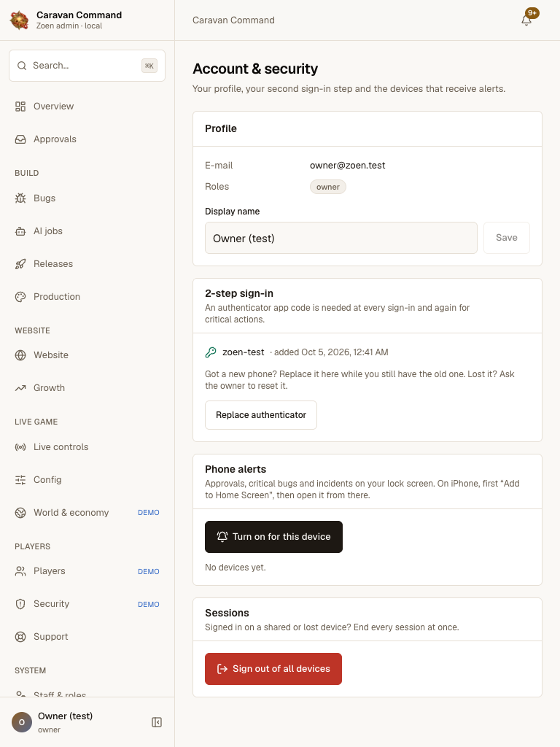Screen dimensions: 560x747
Task: Click the search magnifier icon
Action: coord(21,66)
